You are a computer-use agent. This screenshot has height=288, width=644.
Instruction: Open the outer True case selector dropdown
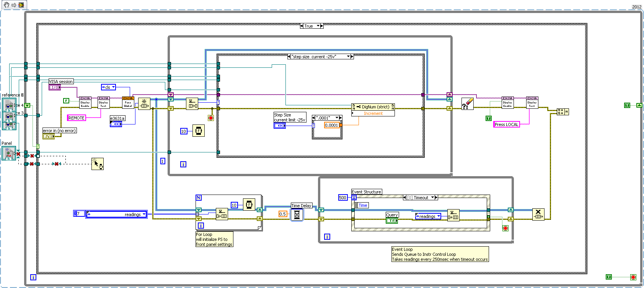tap(318, 26)
